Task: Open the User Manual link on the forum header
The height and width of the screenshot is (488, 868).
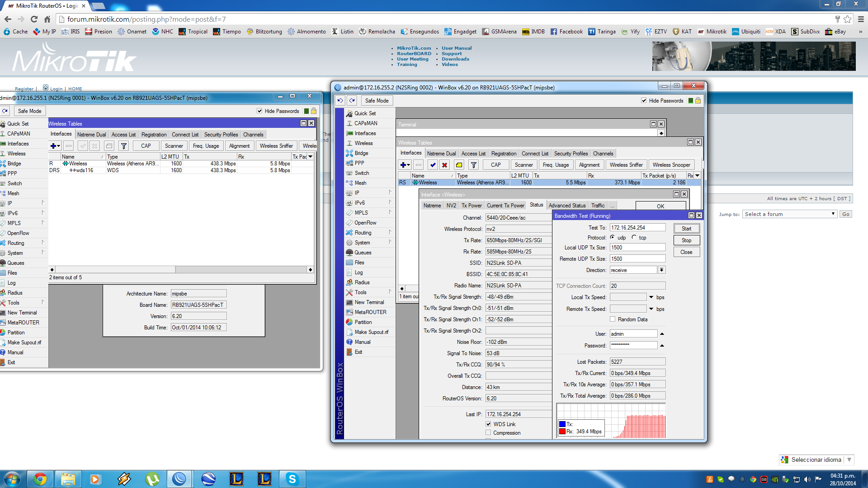Action: (457, 48)
